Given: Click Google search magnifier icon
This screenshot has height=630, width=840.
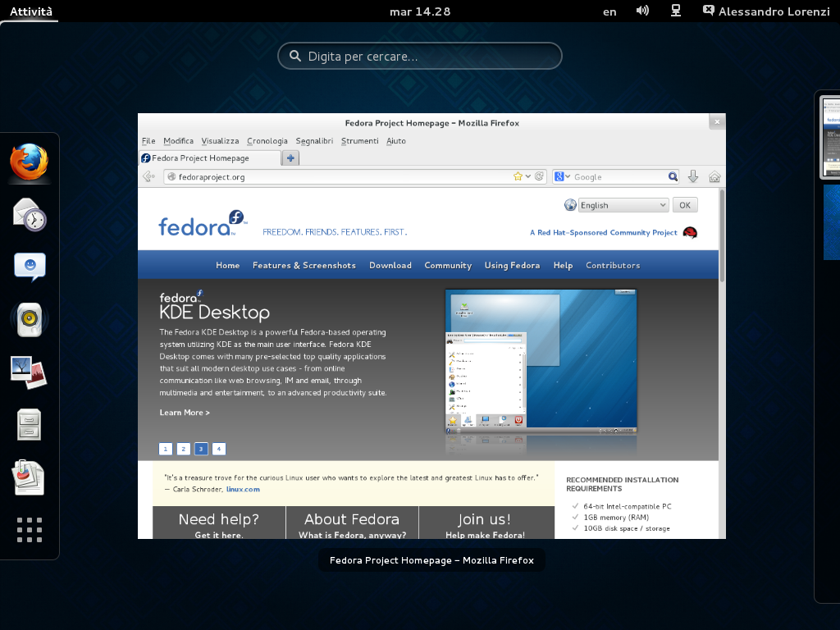Looking at the screenshot, I should pos(673,176).
